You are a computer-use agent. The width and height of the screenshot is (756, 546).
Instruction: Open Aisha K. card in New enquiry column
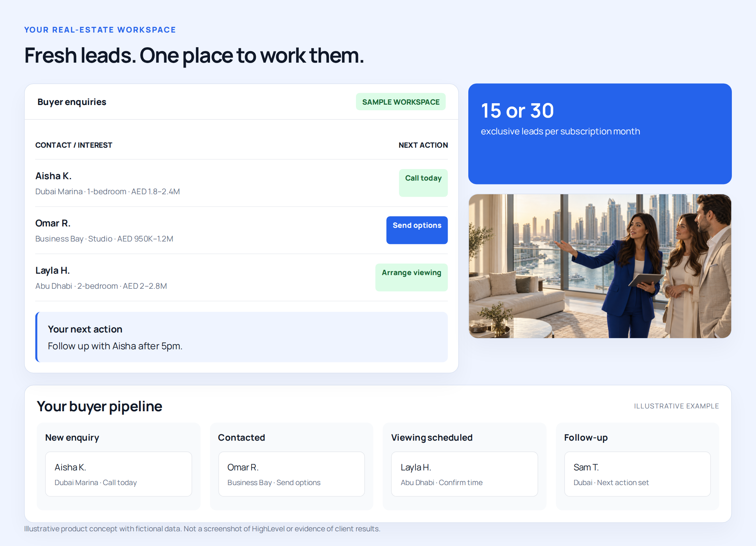pos(118,474)
